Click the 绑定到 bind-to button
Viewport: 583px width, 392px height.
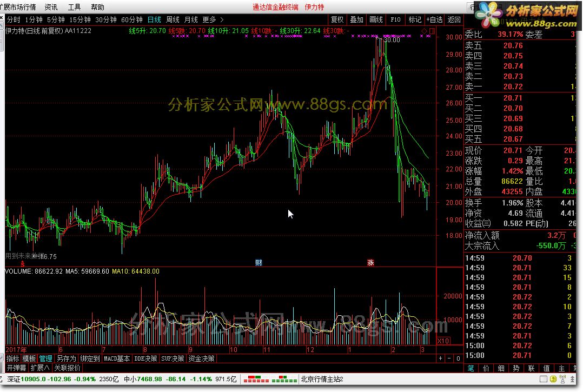coord(90,358)
